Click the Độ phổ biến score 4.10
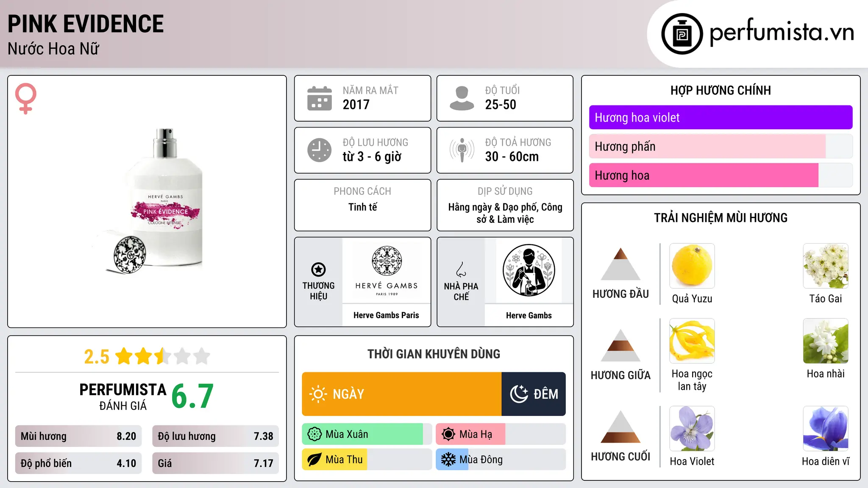This screenshot has height=488, width=868. pyautogui.click(x=126, y=463)
